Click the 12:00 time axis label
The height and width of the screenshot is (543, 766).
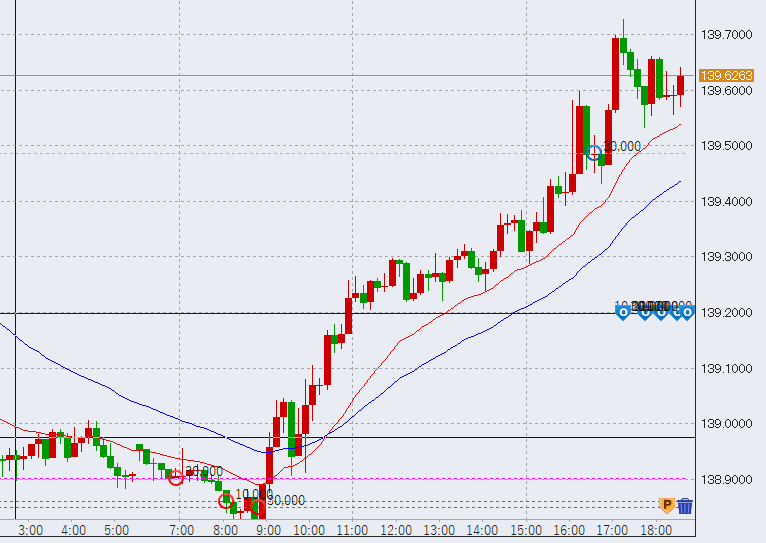coord(397,530)
